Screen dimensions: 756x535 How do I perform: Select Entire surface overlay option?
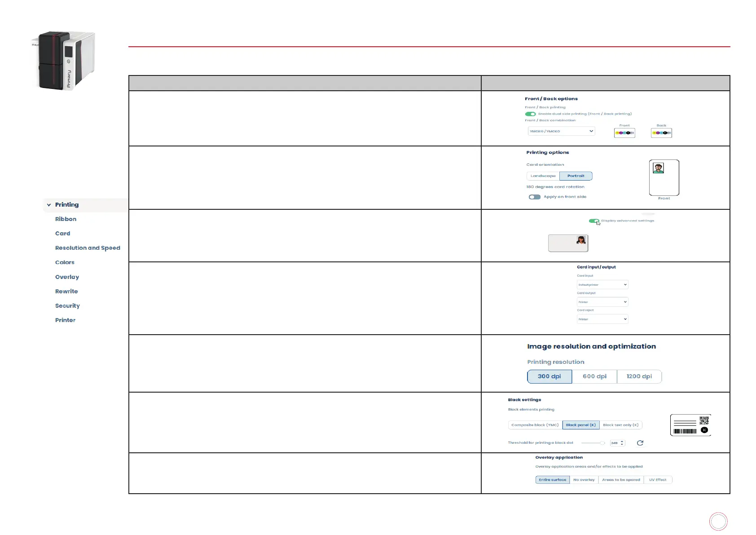click(x=553, y=480)
